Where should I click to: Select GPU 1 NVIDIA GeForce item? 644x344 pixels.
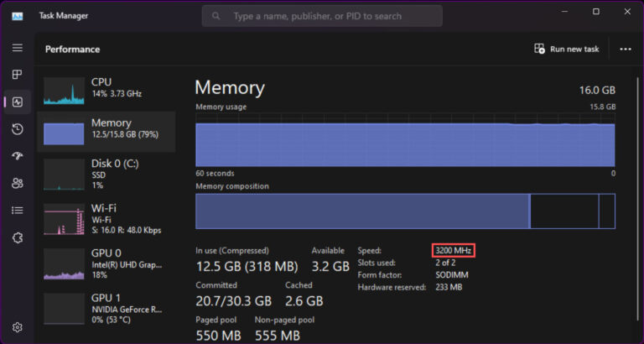click(106, 308)
